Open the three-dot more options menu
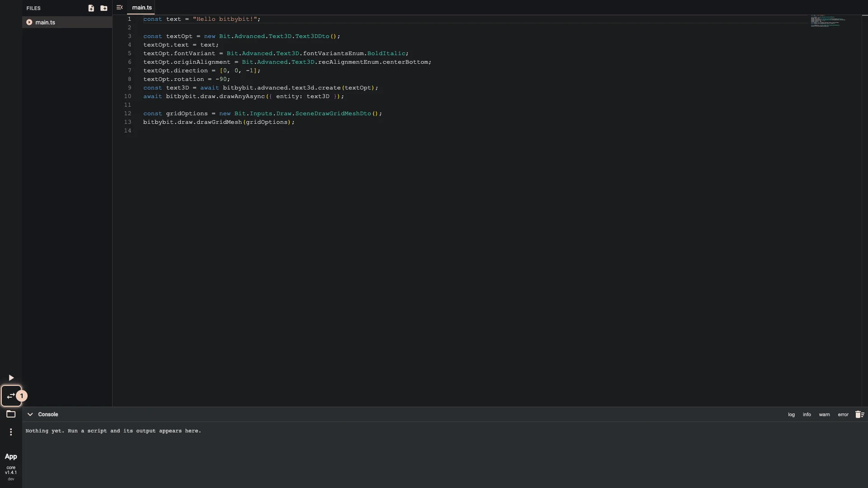This screenshot has height=488, width=868. point(11,432)
